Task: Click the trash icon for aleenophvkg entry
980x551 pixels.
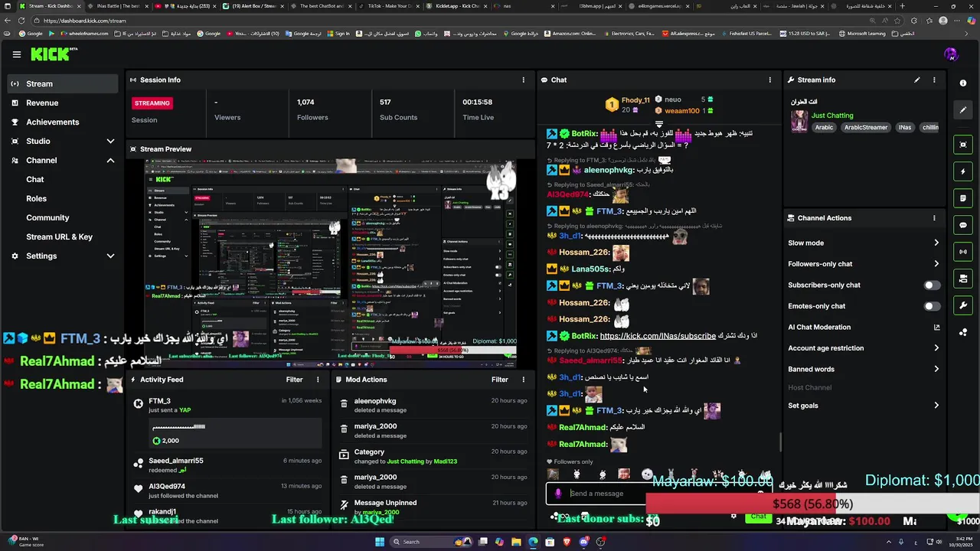Action: pos(344,403)
